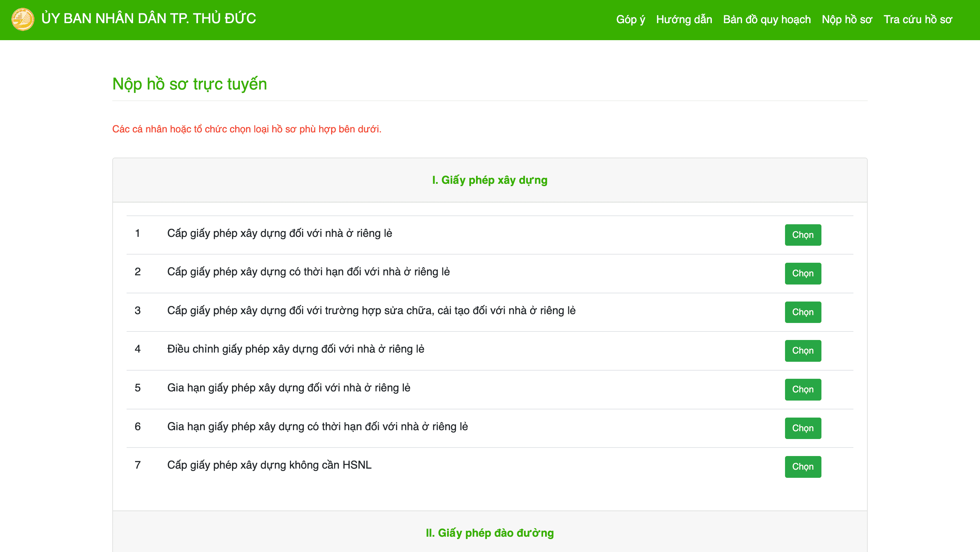Go to Nộp hồ sơ in navigation
The image size is (980, 552).
coord(847,19)
